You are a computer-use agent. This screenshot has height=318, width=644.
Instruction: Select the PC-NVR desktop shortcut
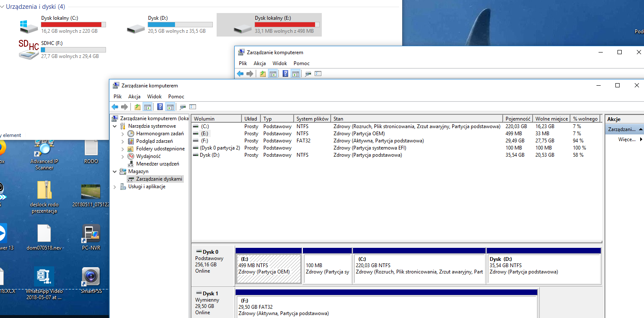[91, 234]
